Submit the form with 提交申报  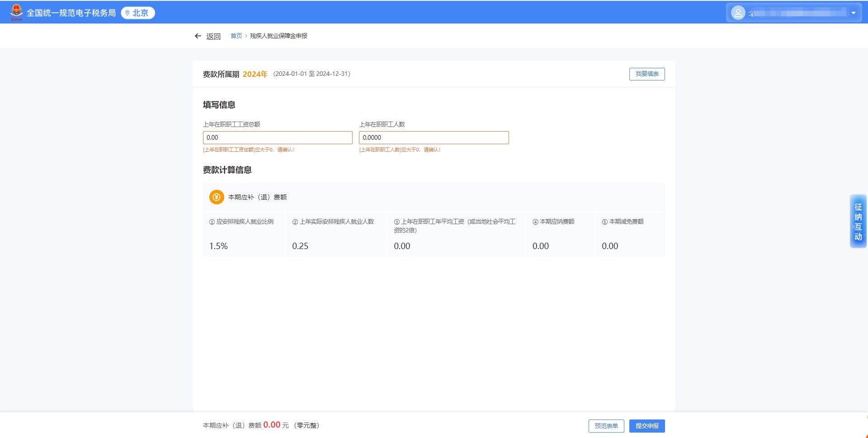coord(646,426)
